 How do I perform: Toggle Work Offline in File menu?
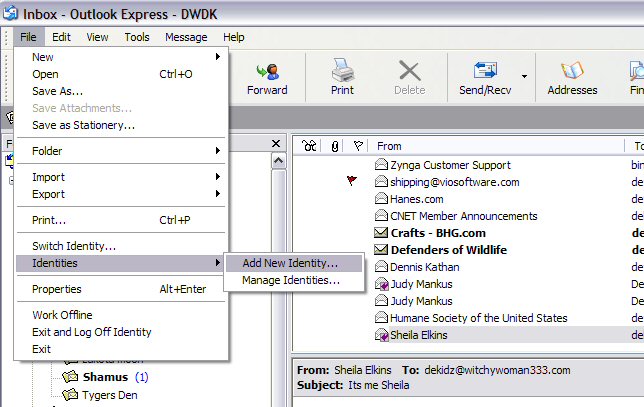(x=62, y=315)
